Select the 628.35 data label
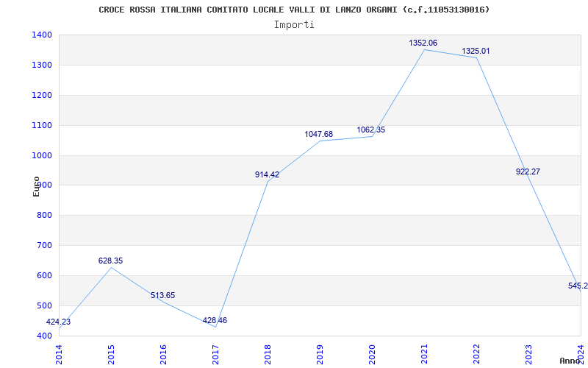The width and height of the screenshot is (588, 368). tap(111, 261)
